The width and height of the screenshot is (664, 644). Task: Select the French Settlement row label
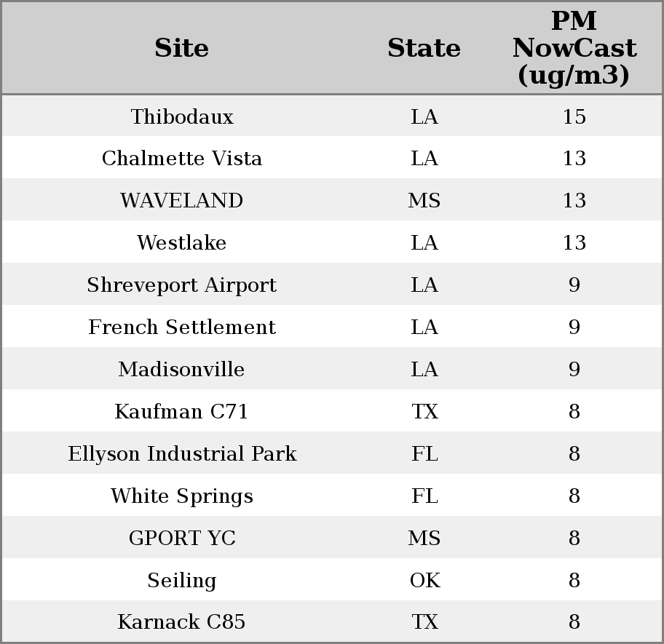coord(182,327)
